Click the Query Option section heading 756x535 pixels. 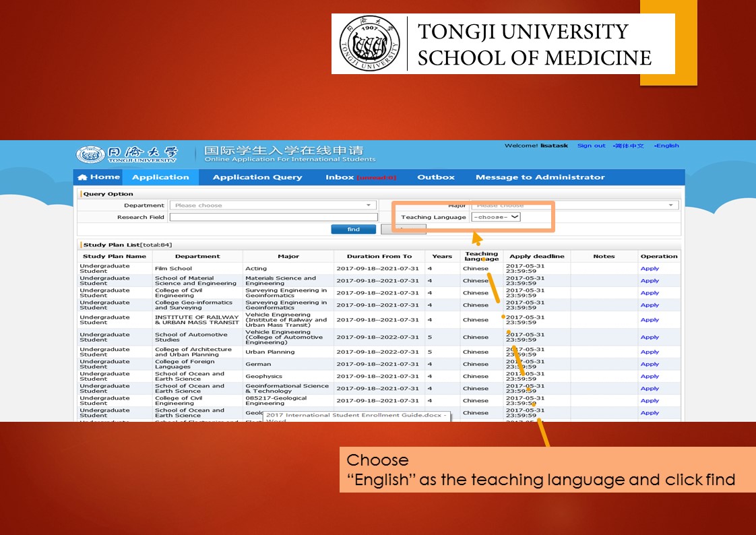[108, 194]
